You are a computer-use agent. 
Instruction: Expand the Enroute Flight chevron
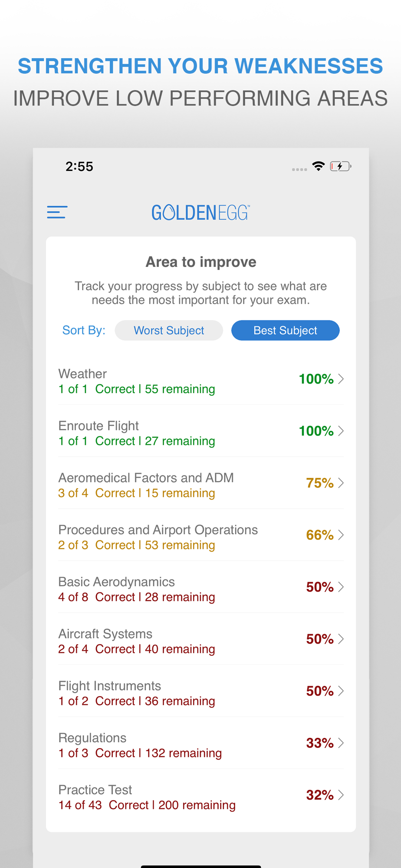click(341, 431)
